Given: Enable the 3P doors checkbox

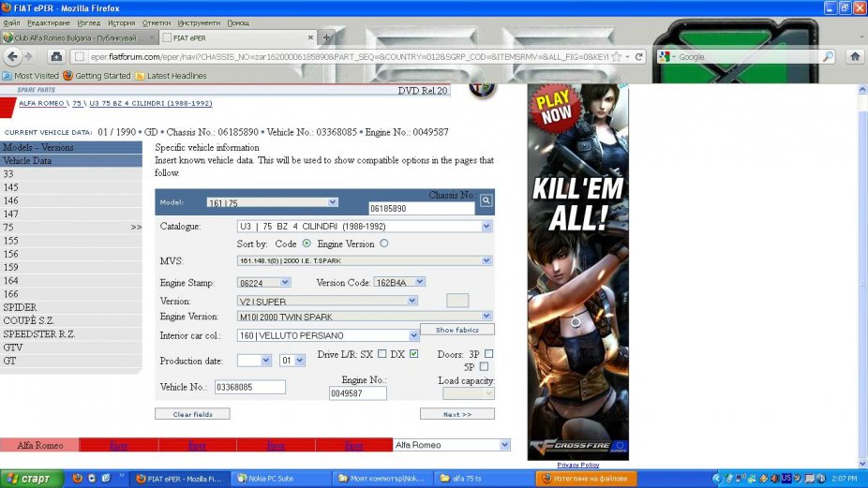Looking at the screenshot, I should pyautogui.click(x=488, y=354).
